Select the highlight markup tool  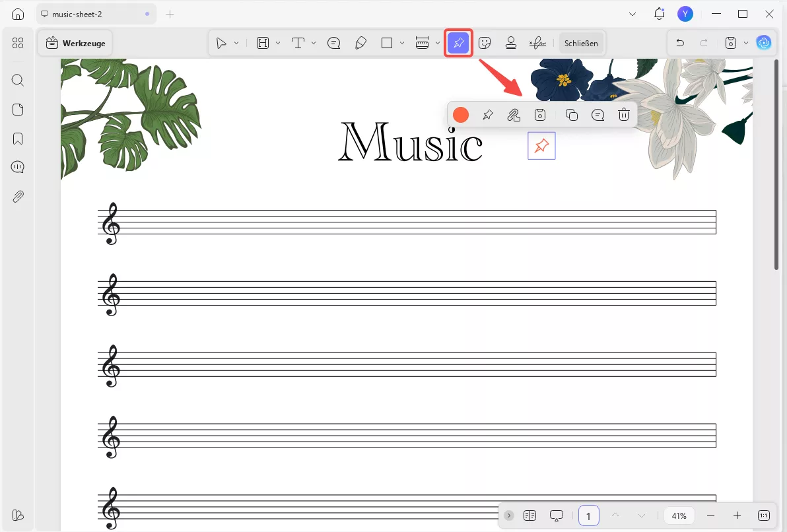[x=263, y=42]
